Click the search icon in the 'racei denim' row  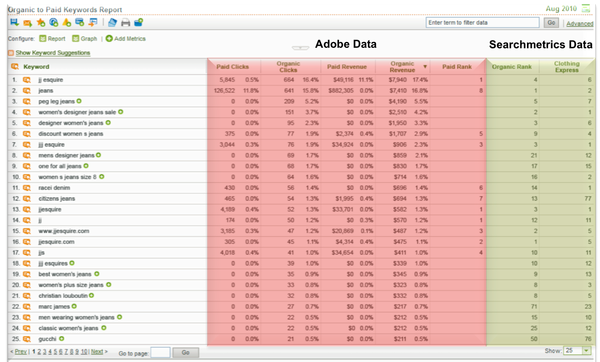click(x=26, y=188)
